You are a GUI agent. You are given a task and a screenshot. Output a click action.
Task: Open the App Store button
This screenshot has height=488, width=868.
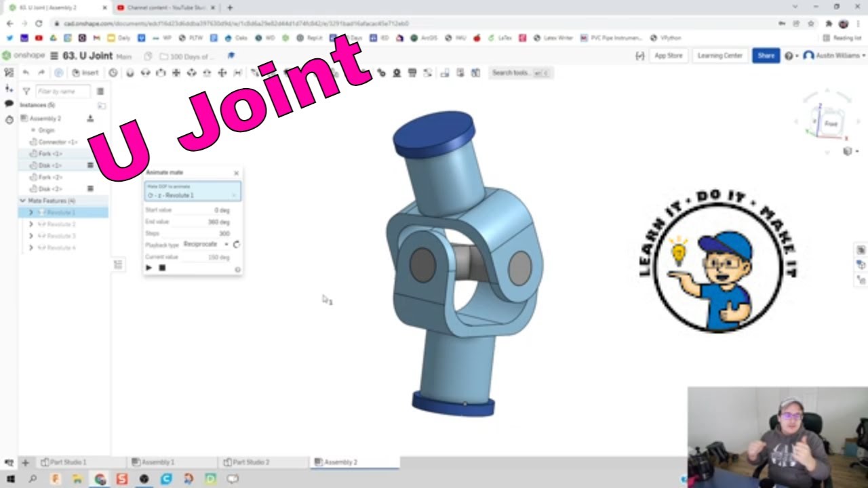[x=668, y=56]
